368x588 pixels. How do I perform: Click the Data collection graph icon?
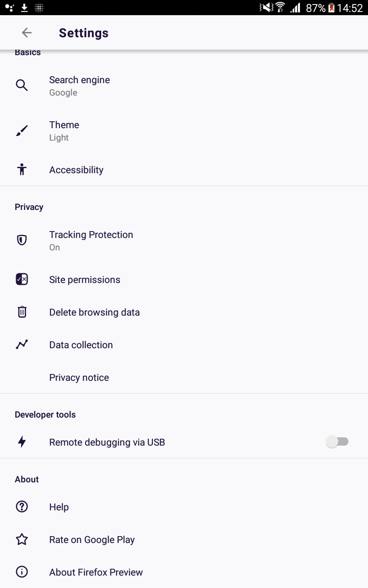(22, 345)
